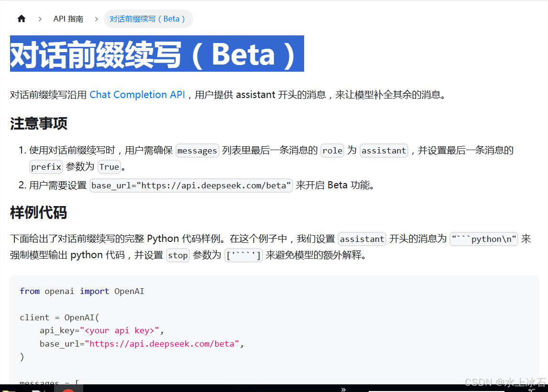Click assistant code in the 样例代码 paragraph
Image resolution: width=548 pixels, height=392 pixels.
pos(362,239)
